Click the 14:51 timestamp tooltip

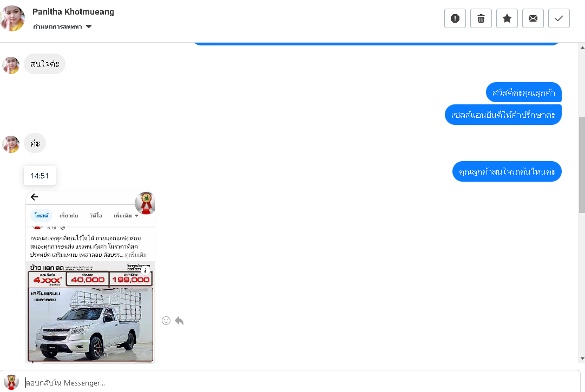40,176
